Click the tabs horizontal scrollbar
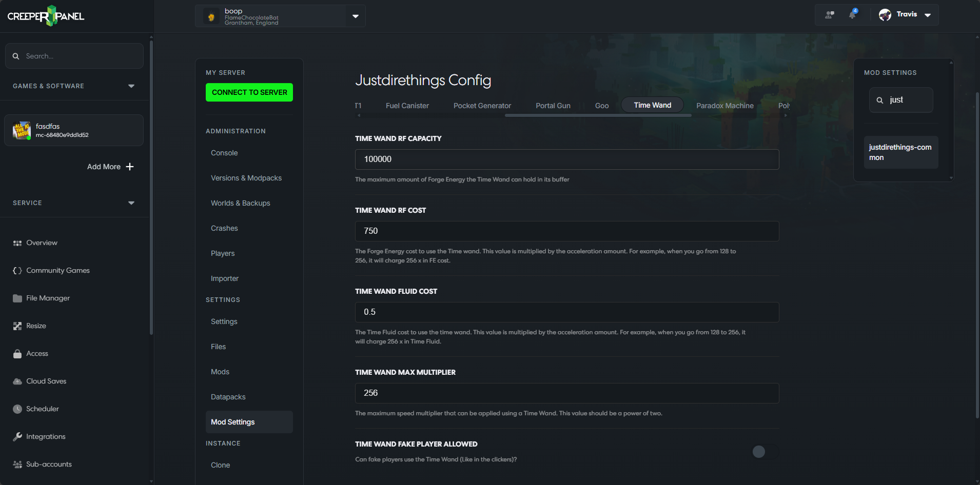This screenshot has height=485, width=980. tap(598, 115)
